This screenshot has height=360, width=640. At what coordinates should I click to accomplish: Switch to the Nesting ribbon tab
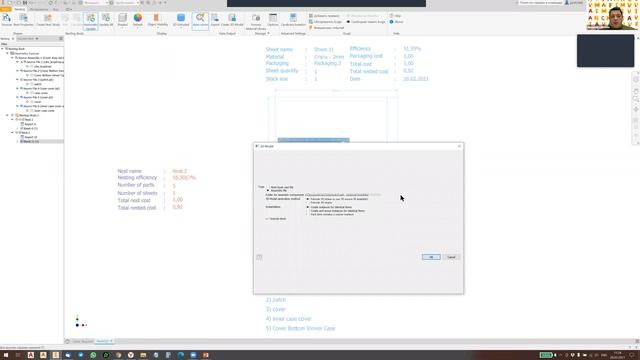pos(19,9)
